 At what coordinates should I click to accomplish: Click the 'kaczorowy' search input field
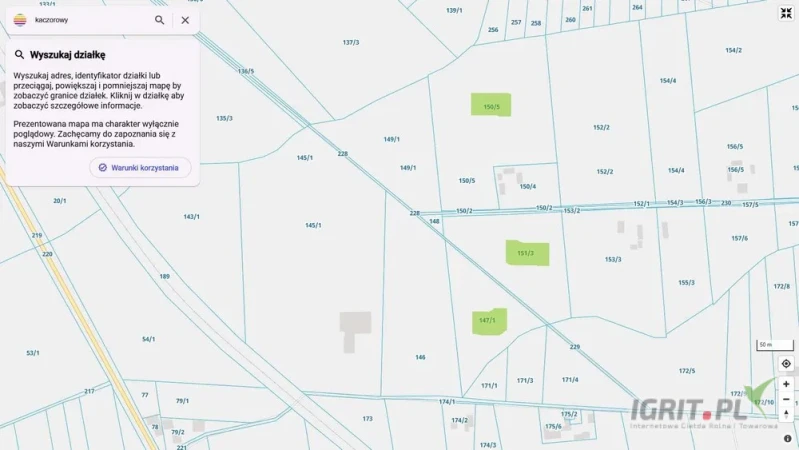pos(88,20)
